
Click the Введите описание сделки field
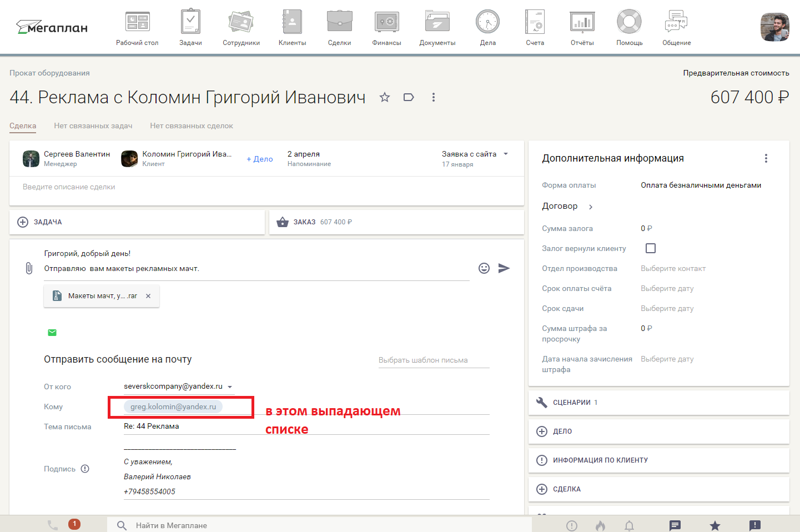(266, 187)
